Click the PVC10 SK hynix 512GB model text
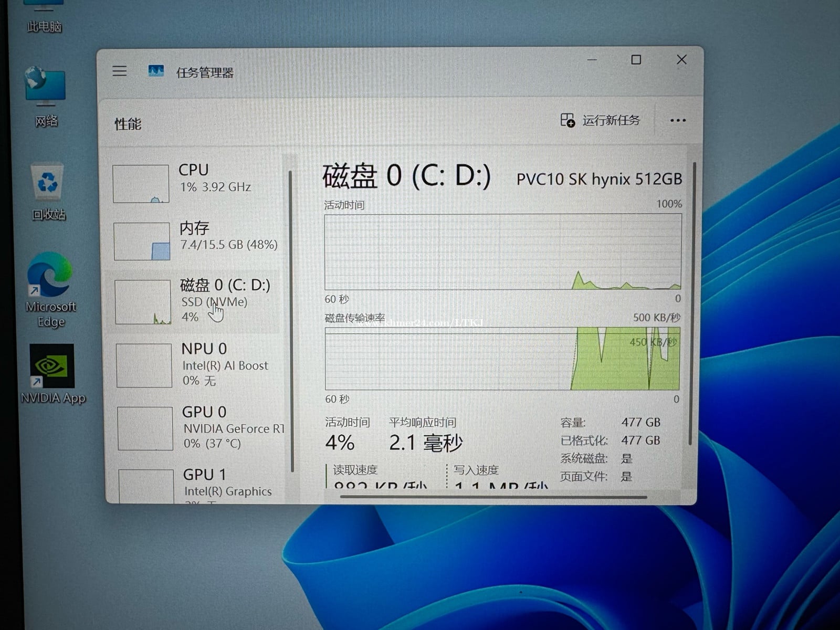Image resolution: width=840 pixels, height=630 pixels. tap(599, 180)
